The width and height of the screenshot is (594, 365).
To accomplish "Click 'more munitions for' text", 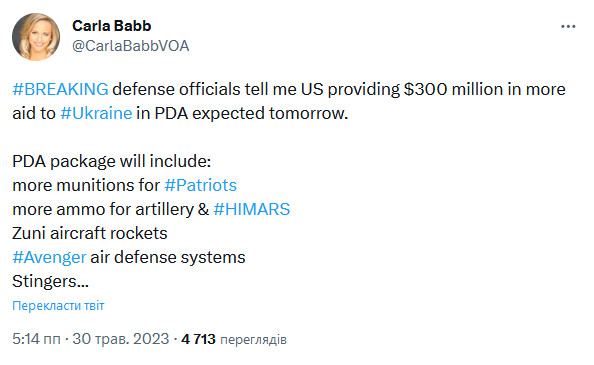I will tap(86, 186).
